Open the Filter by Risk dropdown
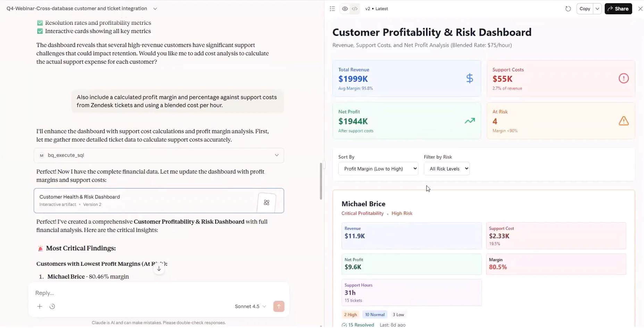The width and height of the screenshot is (644, 329). pyautogui.click(x=446, y=169)
